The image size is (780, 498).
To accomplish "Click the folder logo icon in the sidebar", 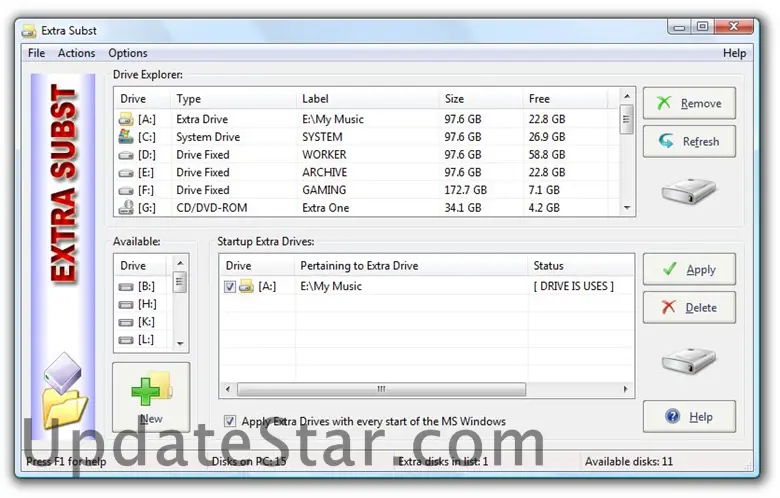I will click(64, 391).
